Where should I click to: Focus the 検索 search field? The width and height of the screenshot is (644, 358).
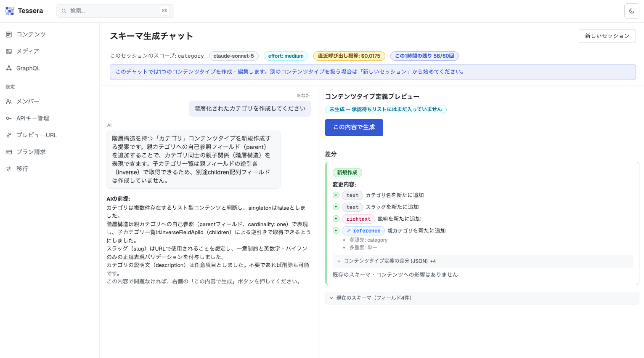coord(115,11)
